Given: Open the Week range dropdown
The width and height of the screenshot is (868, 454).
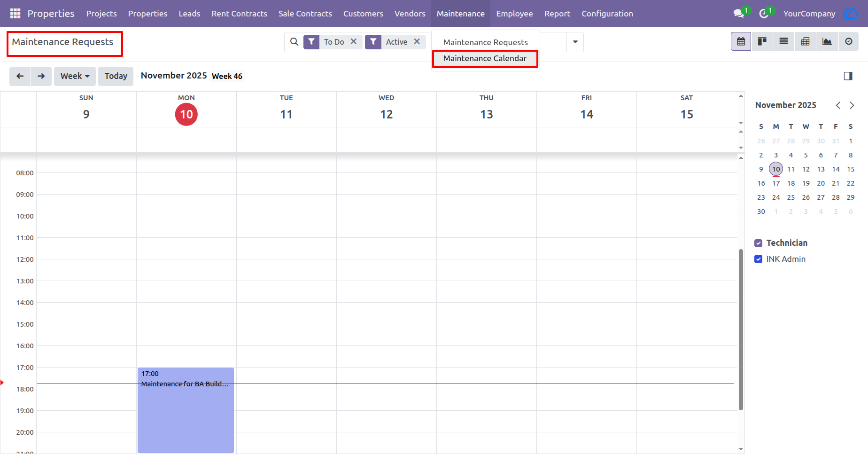Looking at the screenshot, I should point(75,76).
